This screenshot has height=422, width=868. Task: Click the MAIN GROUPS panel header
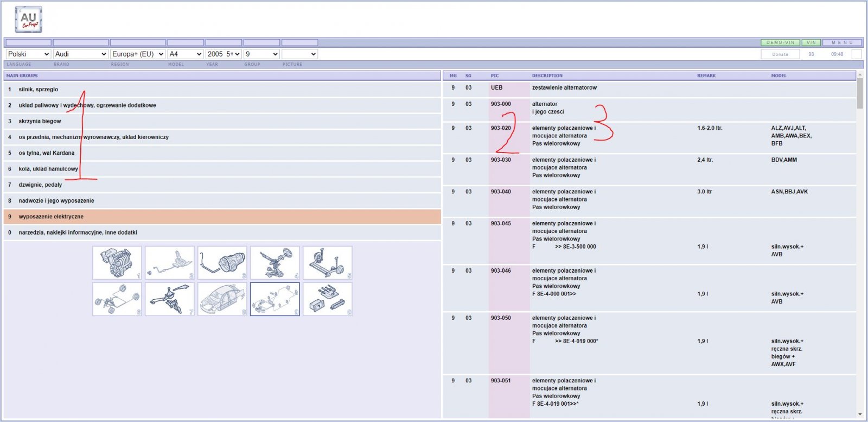pyautogui.click(x=222, y=76)
